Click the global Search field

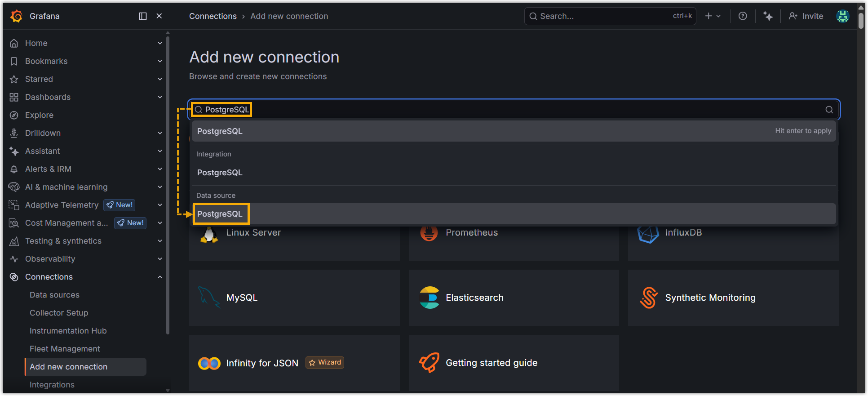click(x=610, y=16)
